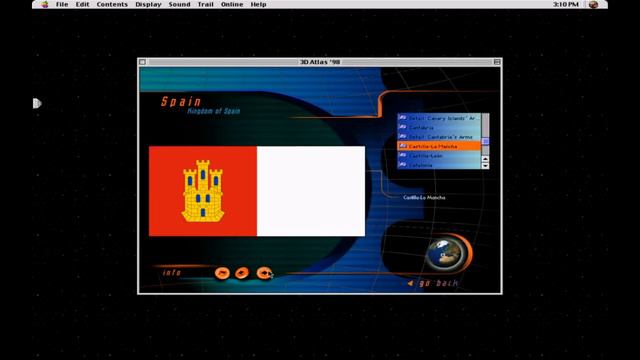Click the next arrow round button
The image size is (640, 360).
click(x=264, y=272)
